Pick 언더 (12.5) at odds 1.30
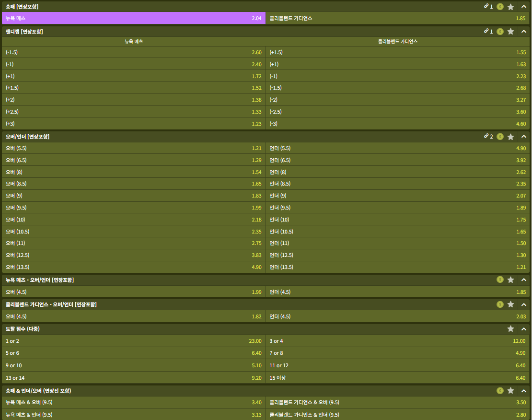Viewport: 532px width, 420px height. click(x=398, y=255)
